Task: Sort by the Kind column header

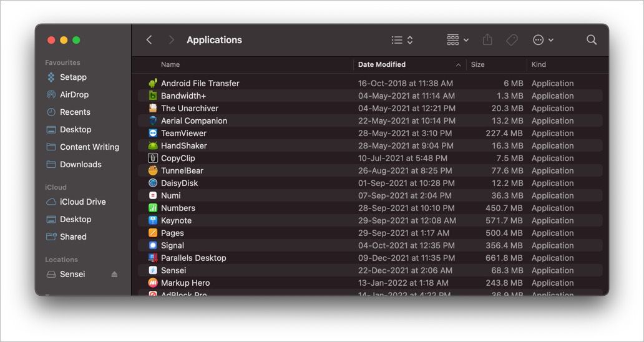Action: (x=539, y=64)
